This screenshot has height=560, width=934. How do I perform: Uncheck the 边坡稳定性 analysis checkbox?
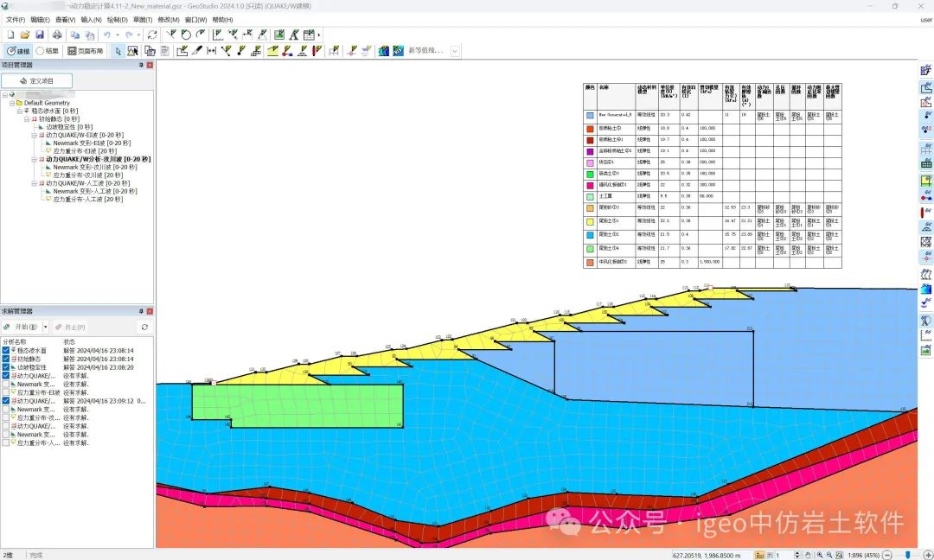click(x=6, y=367)
